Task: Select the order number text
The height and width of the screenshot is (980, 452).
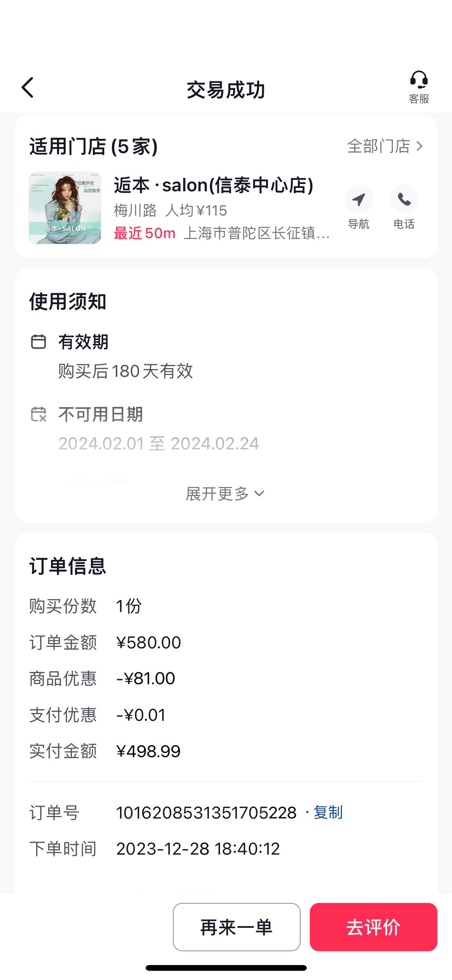Action: (x=206, y=813)
